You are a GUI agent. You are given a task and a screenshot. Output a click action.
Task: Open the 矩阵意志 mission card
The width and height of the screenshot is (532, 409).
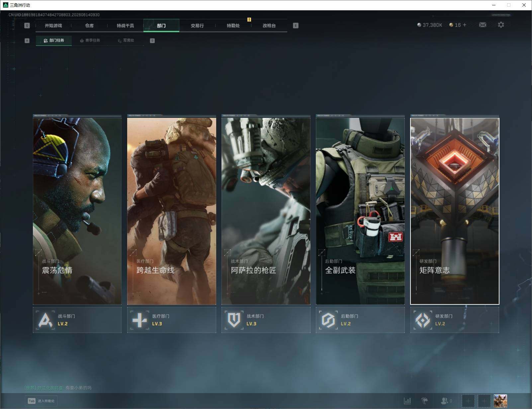click(x=455, y=211)
